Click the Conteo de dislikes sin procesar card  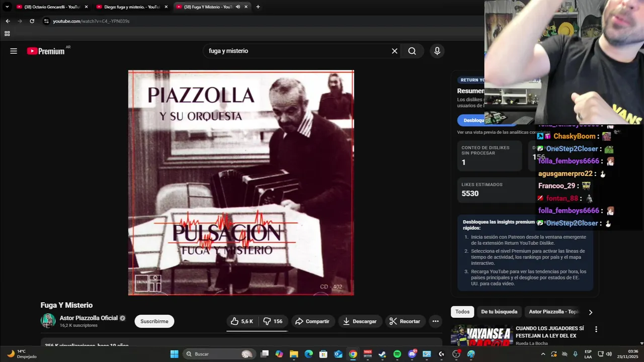(x=491, y=155)
